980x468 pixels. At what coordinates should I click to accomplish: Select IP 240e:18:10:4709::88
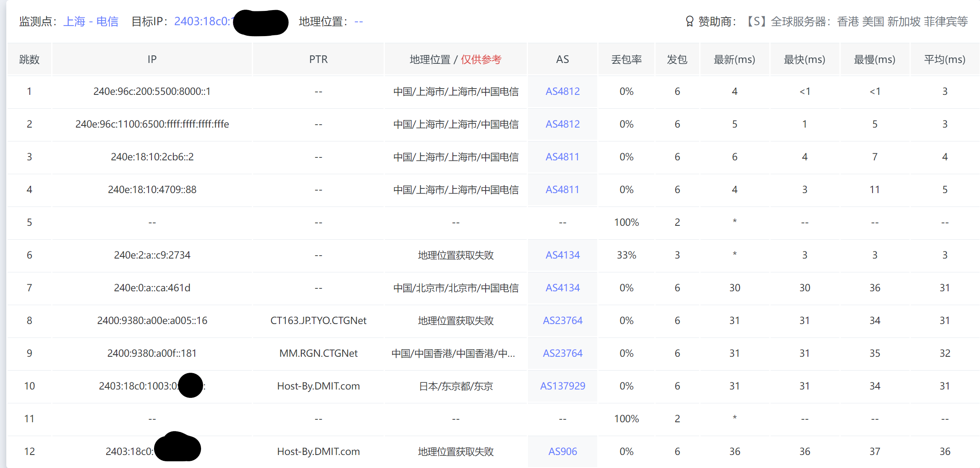pos(152,190)
